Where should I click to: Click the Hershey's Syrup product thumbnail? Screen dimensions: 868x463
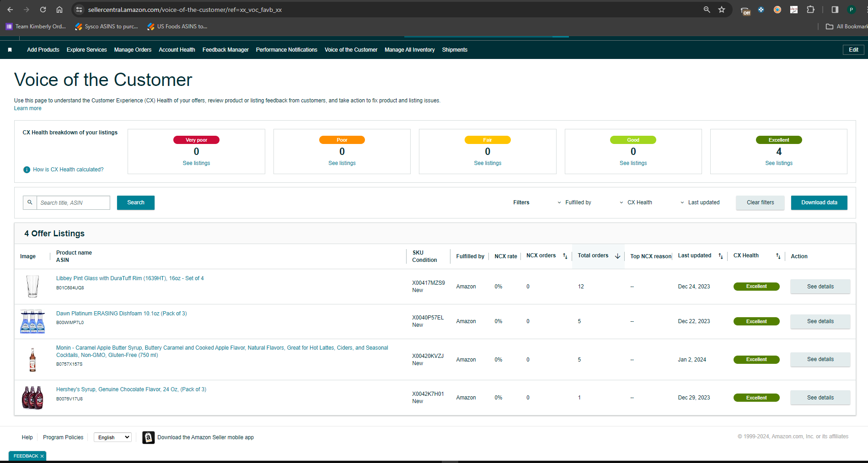click(x=32, y=398)
